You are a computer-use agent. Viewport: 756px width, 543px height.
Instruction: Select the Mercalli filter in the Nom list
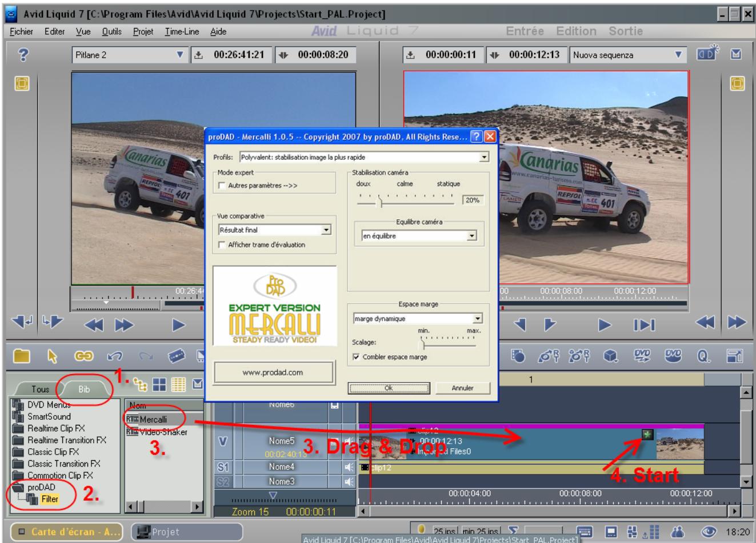[153, 420]
